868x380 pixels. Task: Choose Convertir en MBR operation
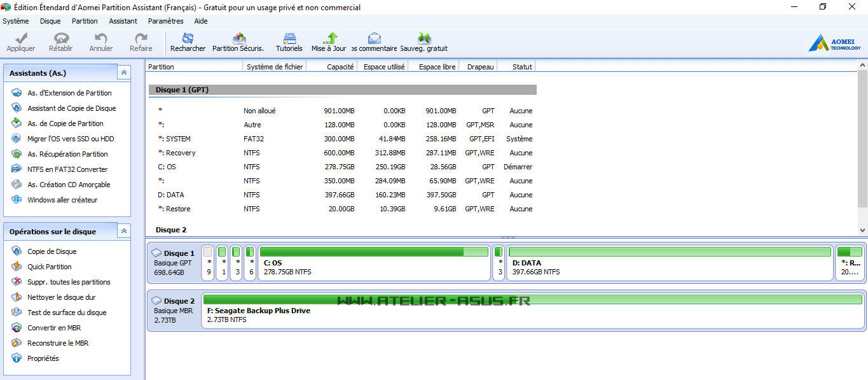point(53,328)
